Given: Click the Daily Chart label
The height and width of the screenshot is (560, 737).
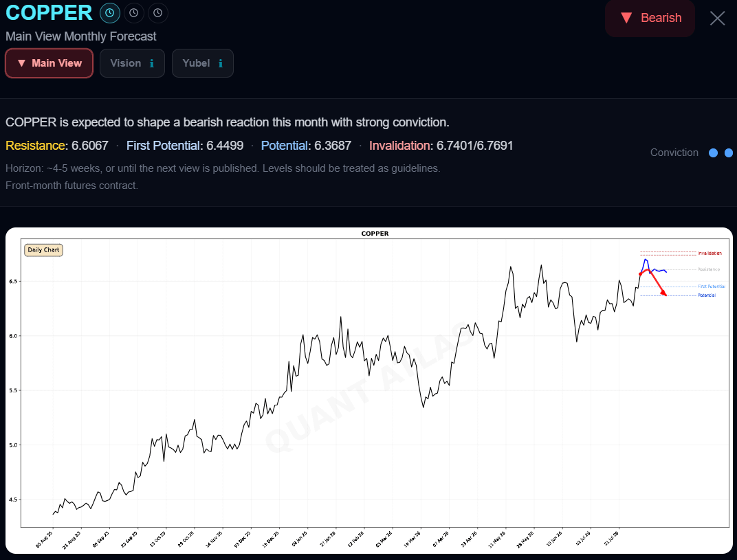Looking at the screenshot, I should point(44,250).
